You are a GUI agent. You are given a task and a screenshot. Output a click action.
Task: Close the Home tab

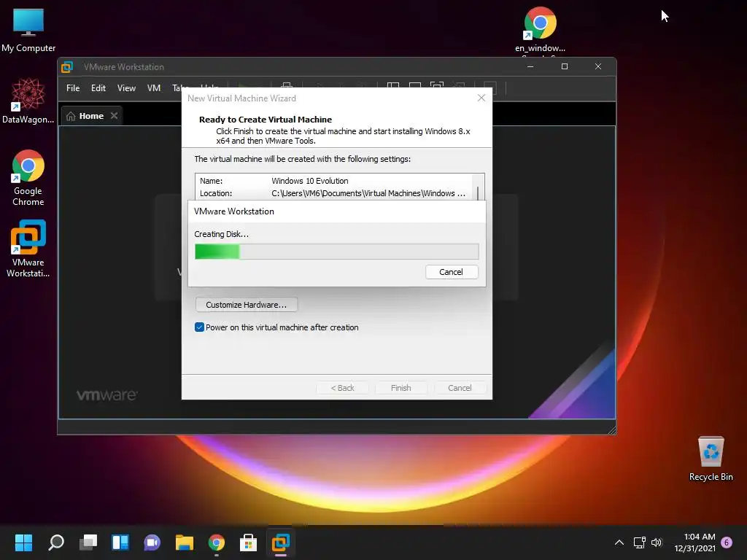[x=115, y=116]
